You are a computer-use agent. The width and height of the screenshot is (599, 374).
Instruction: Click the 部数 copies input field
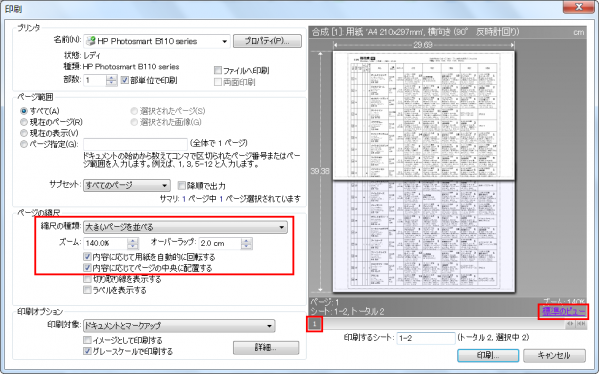click(95, 80)
